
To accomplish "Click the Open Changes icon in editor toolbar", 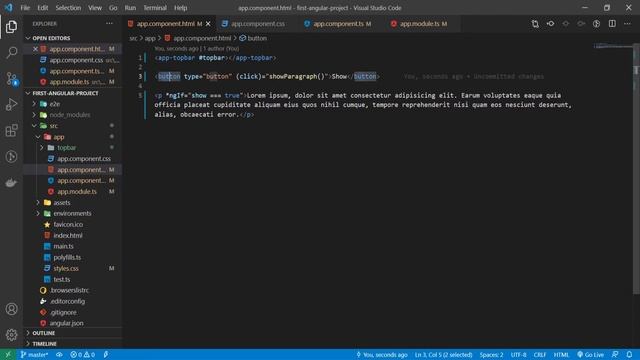I will click(x=535, y=24).
